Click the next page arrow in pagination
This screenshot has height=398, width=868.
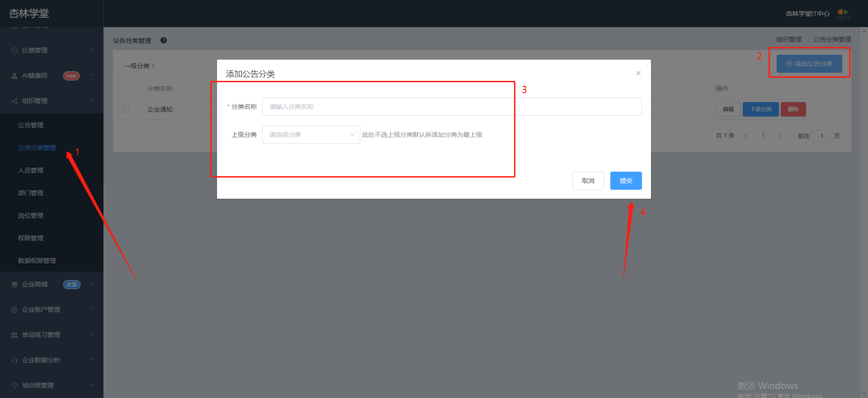(x=780, y=136)
